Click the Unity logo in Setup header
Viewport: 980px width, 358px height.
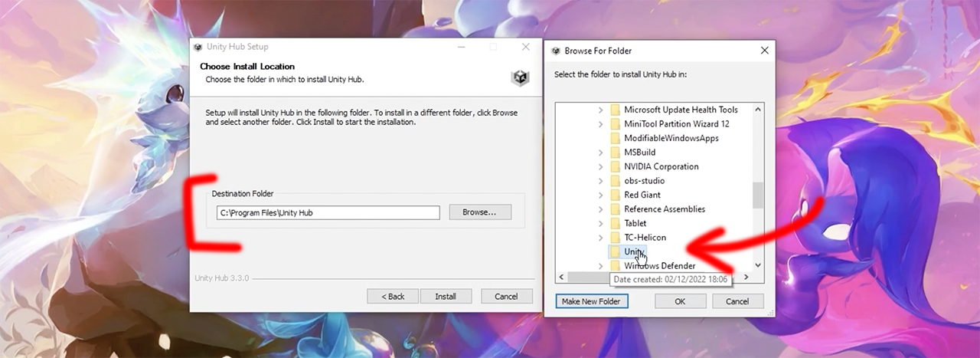click(x=521, y=78)
